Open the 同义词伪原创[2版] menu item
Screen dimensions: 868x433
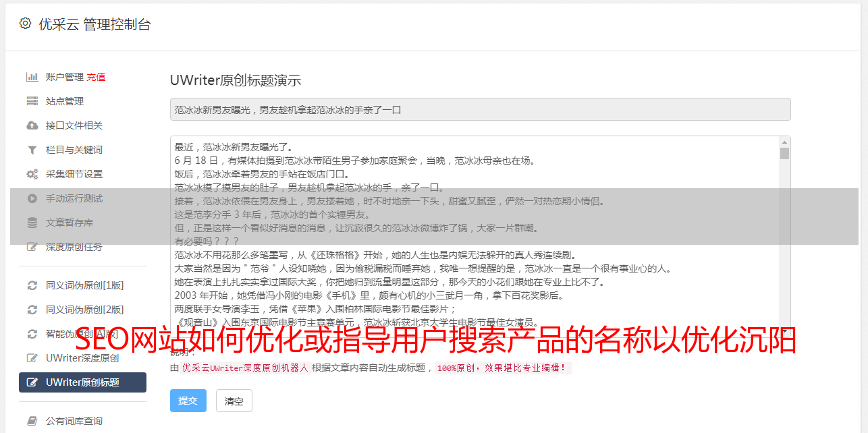82,310
